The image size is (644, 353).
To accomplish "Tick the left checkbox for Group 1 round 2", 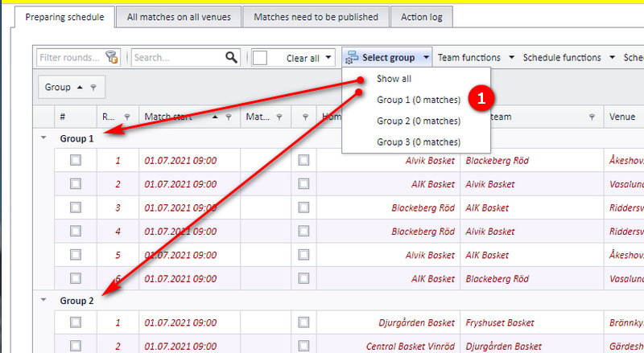I will point(76,183).
